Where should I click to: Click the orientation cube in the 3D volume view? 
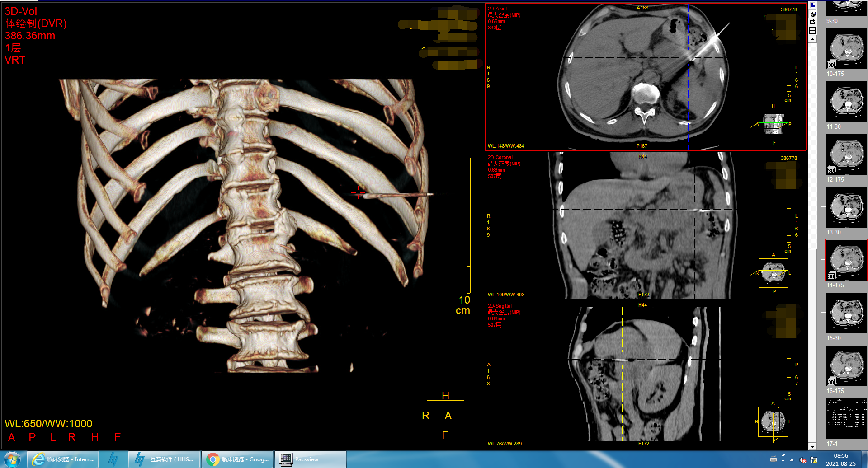click(x=445, y=416)
